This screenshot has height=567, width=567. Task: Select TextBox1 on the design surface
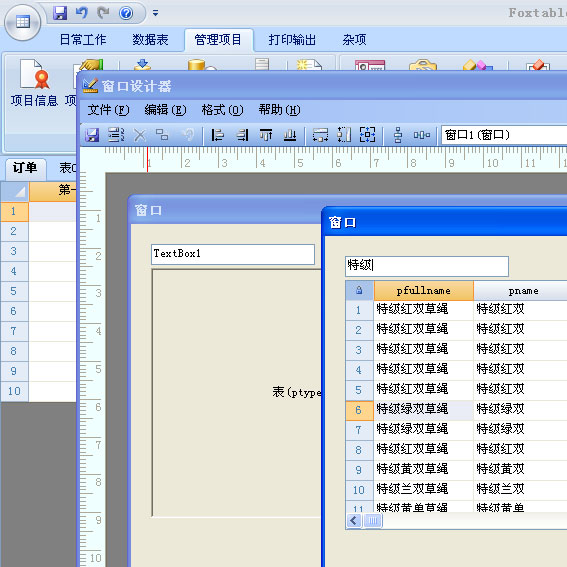(233, 254)
